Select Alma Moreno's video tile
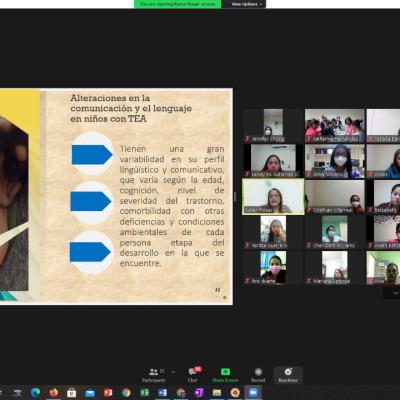Viewport: 400px width, 400px height. click(335, 161)
